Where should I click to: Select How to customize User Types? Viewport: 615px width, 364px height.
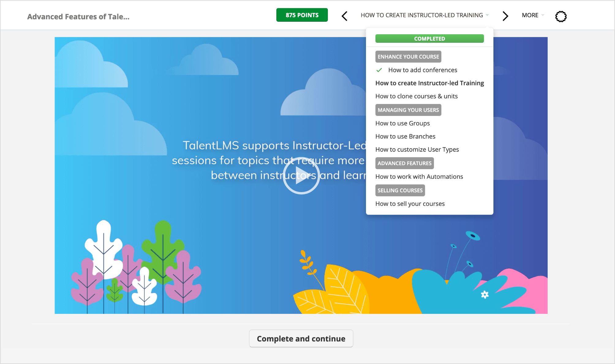(x=417, y=149)
